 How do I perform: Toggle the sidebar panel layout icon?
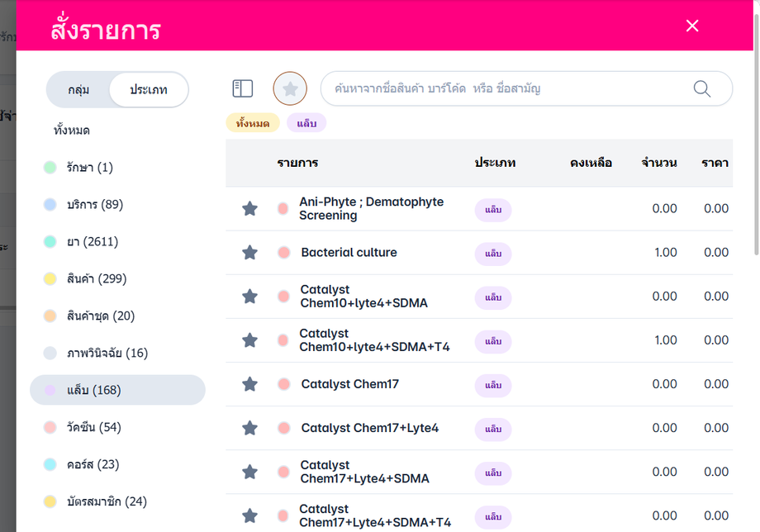[242, 88]
